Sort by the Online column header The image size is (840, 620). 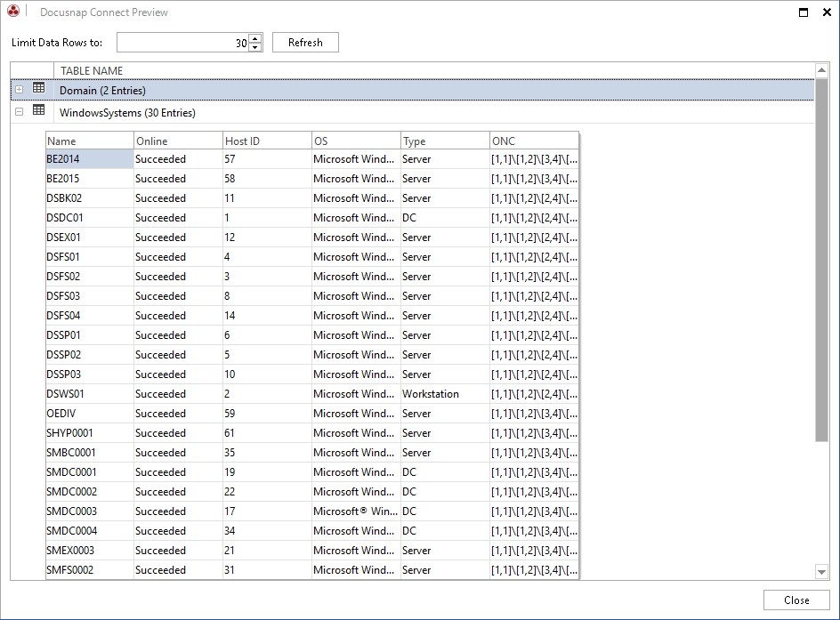coord(178,141)
